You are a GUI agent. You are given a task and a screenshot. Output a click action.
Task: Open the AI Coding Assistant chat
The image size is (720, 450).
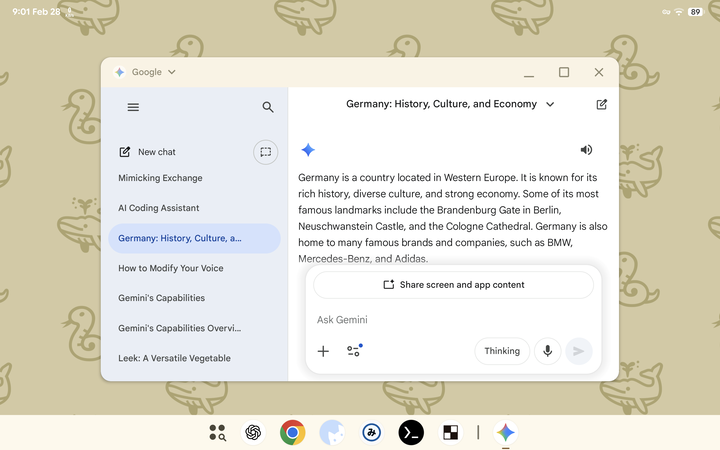pos(158,208)
